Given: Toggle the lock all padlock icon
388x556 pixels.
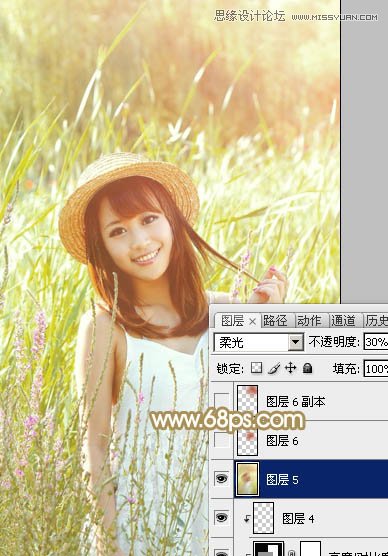Looking at the screenshot, I should click(x=307, y=368).
